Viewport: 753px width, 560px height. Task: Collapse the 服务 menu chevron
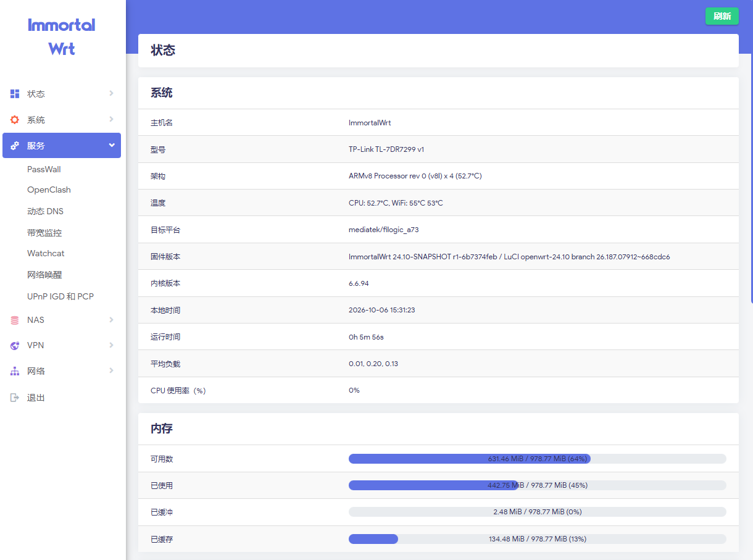[x=112, y=145]
